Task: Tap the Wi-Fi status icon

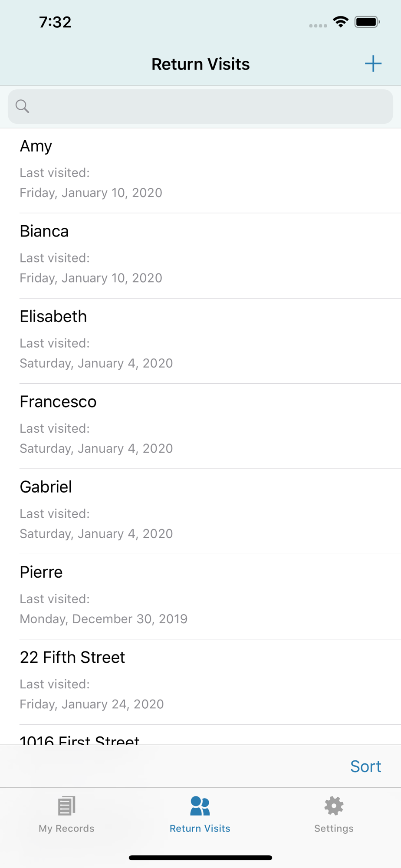Action: tap(341, 22)
